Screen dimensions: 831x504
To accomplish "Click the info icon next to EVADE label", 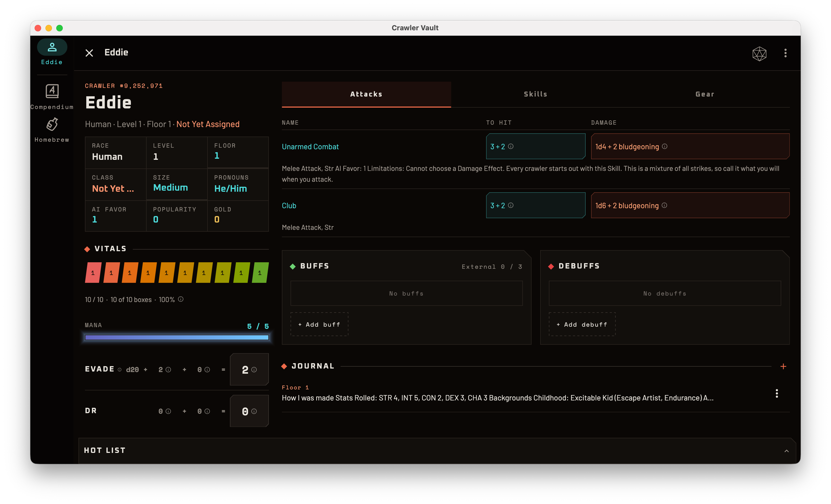I will click(119, 370).
